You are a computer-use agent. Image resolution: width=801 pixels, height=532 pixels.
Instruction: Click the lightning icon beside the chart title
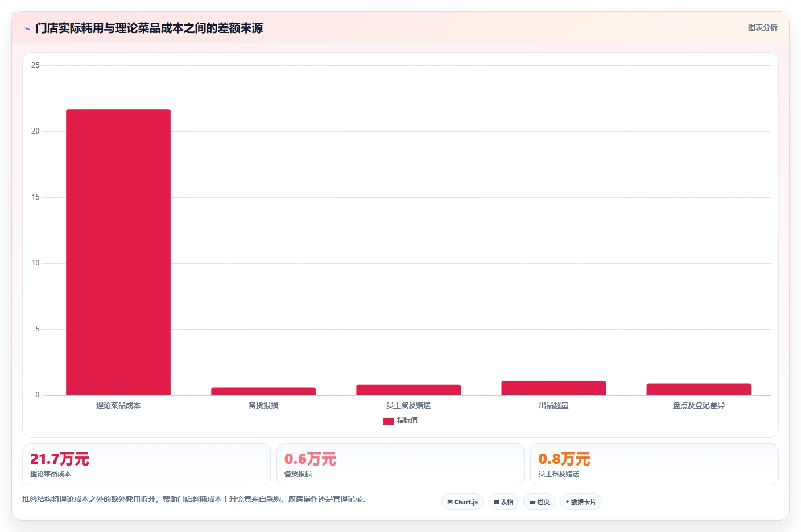27,28
